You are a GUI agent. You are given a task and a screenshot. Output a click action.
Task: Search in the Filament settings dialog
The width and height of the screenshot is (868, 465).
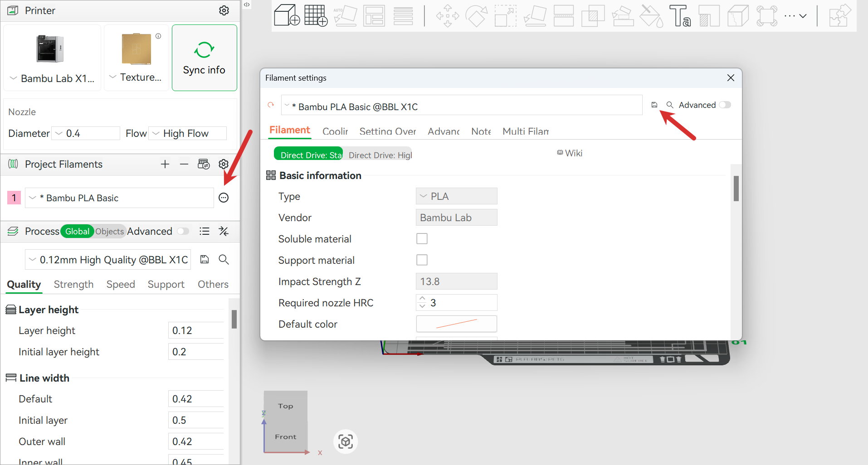coord(669,105)
